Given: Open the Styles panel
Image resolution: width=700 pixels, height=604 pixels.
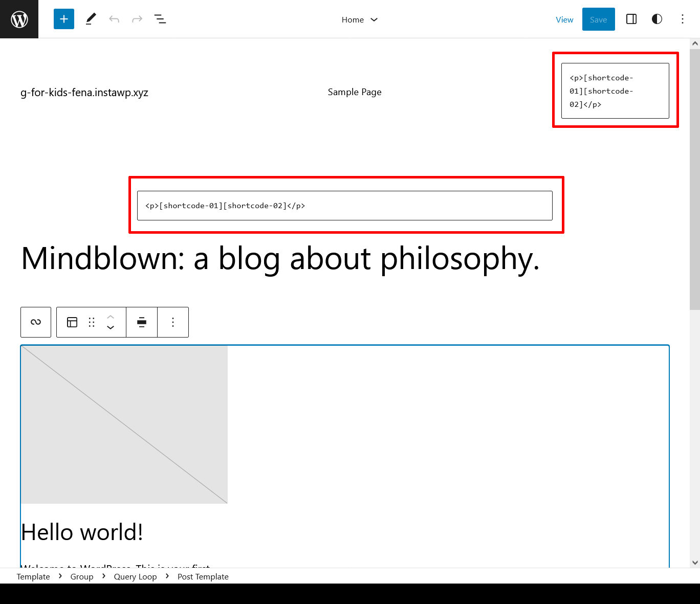Looking at the screenshot, I should tap(657, 19).
